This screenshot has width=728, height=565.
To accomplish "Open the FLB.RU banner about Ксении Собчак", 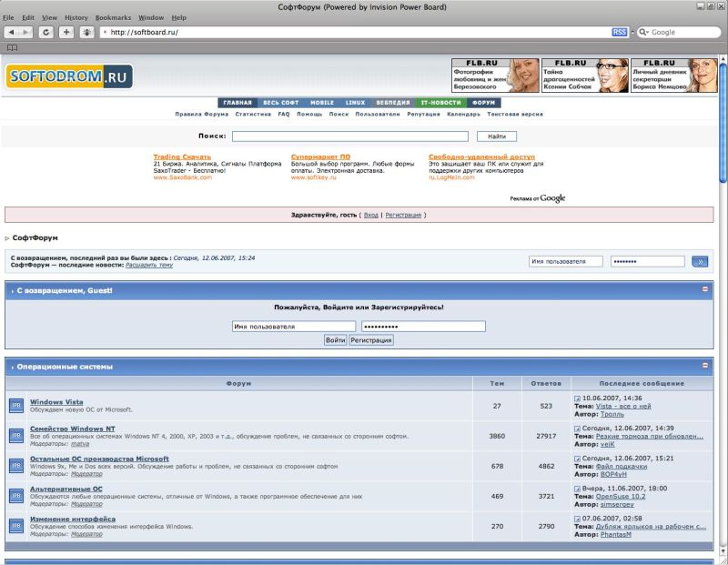I will point(585,76).
